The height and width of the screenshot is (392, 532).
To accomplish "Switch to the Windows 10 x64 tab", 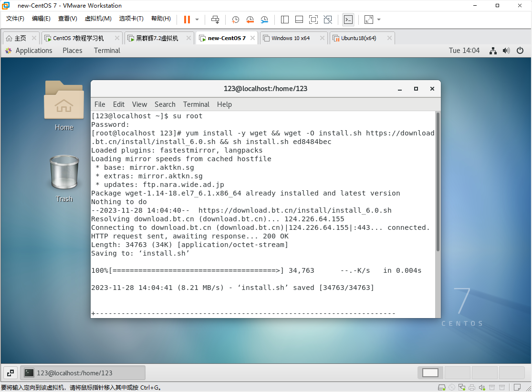I will (x=291, y=38).
